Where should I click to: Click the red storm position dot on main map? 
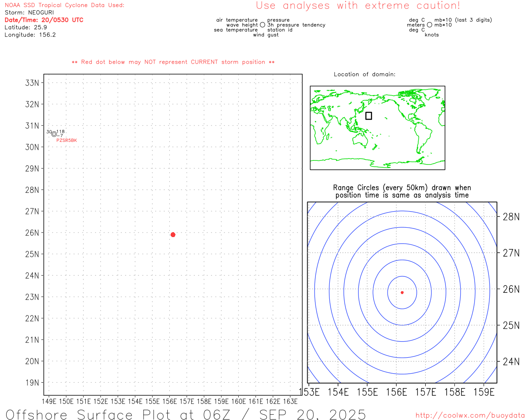(x=173, y=235)
